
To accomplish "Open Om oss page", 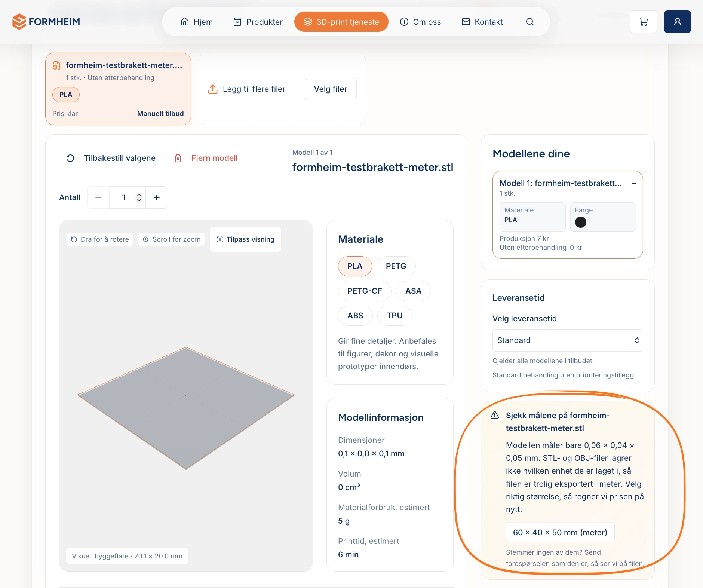I will click(x=420, y=22).
